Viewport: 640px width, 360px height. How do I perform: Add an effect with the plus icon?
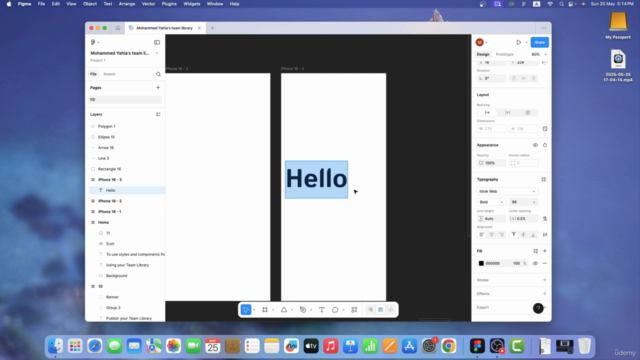click(x=544, y=293)
